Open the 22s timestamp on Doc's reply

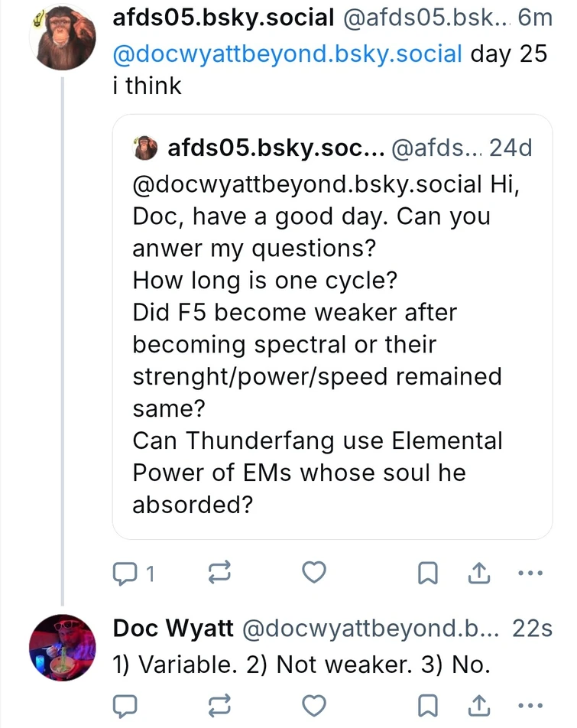532,629
